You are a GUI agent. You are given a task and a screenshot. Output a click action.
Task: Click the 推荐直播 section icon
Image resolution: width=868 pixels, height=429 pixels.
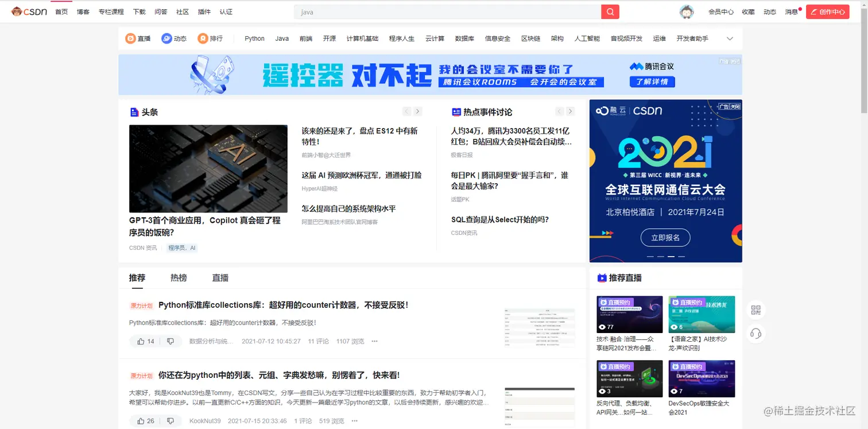tap(602, 278)
